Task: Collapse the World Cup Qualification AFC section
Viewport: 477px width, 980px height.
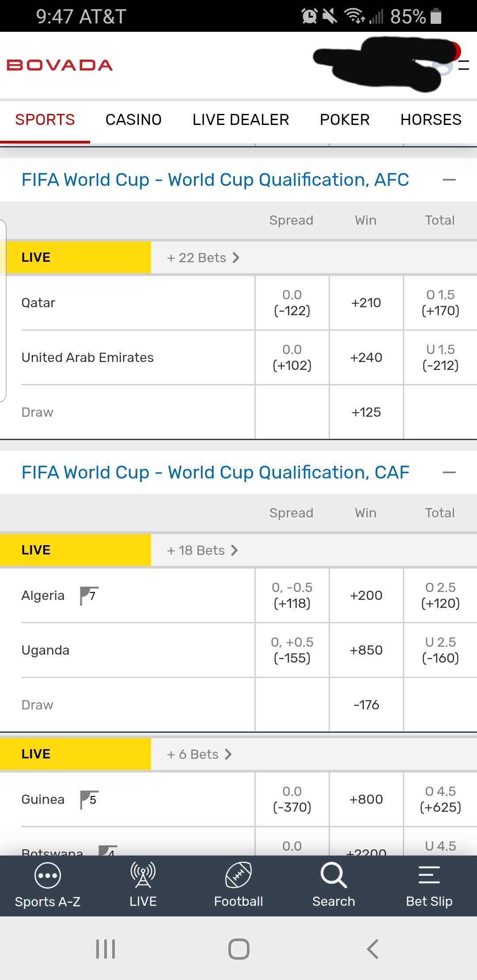Action: [x=449, y=180]
